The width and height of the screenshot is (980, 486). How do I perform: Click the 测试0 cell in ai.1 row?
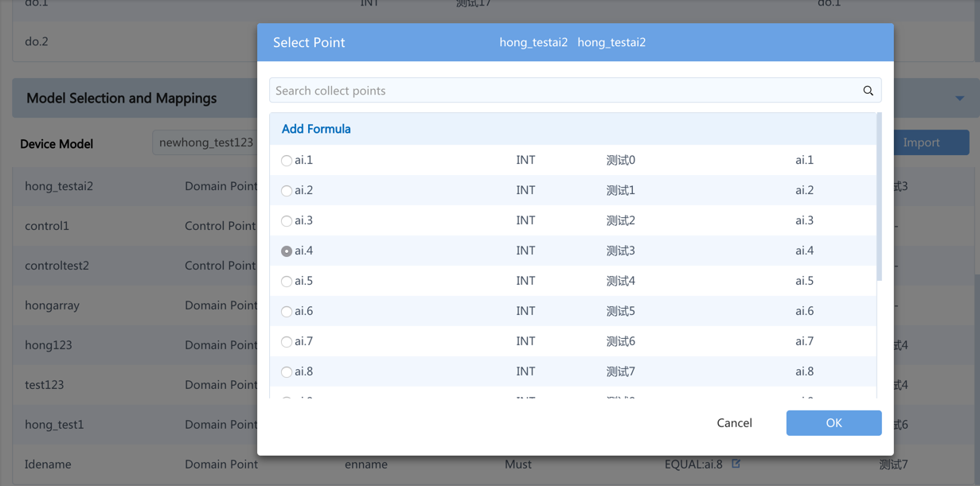(620, 160)
